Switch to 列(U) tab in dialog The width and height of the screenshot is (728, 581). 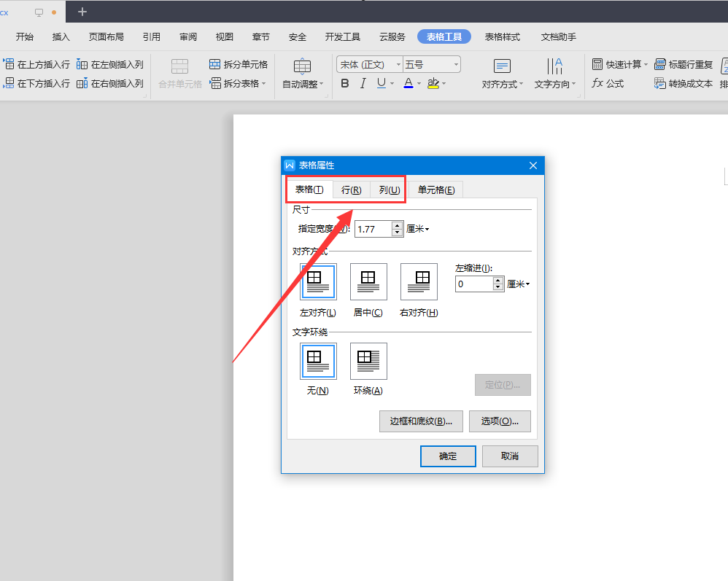pos(389,190)
